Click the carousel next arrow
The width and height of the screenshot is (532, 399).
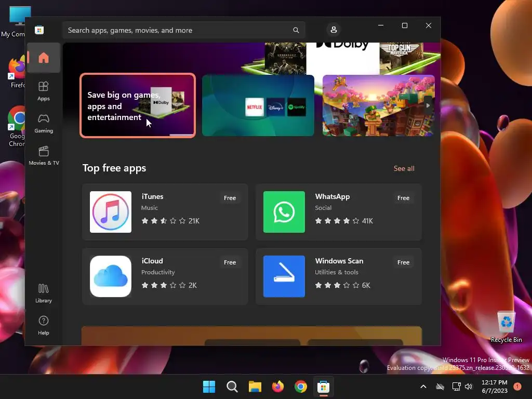pyautogui.click(x=428, y=105)
